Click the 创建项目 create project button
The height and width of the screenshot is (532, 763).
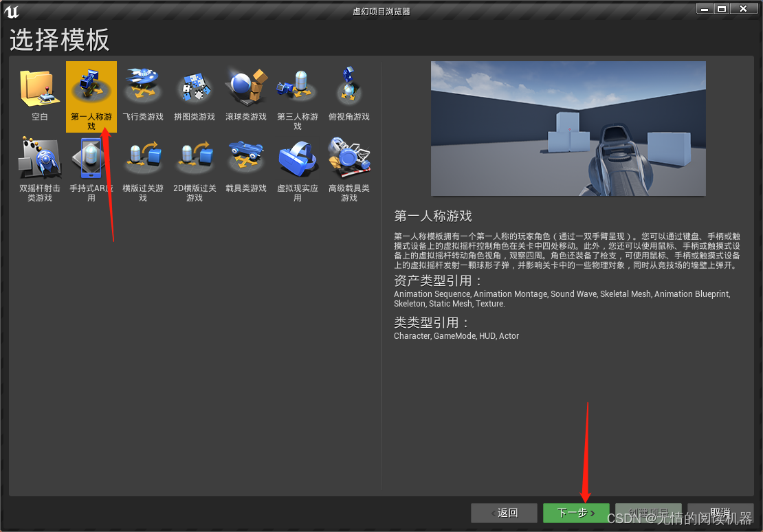(648, 513)
